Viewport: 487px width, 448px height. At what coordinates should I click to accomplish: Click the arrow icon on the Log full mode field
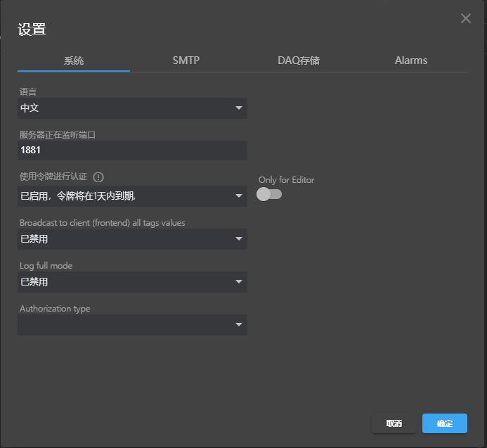pyautogui.click(x=239, y=282)
